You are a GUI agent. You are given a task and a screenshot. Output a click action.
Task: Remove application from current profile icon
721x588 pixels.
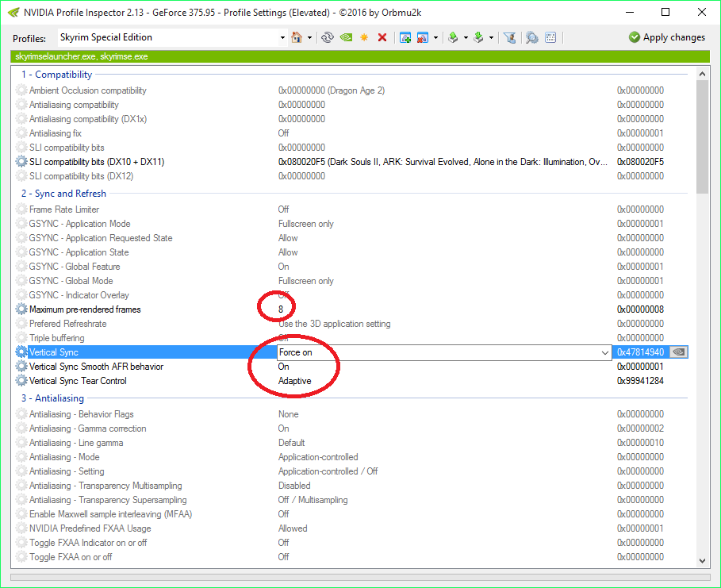tap(423, 37)
